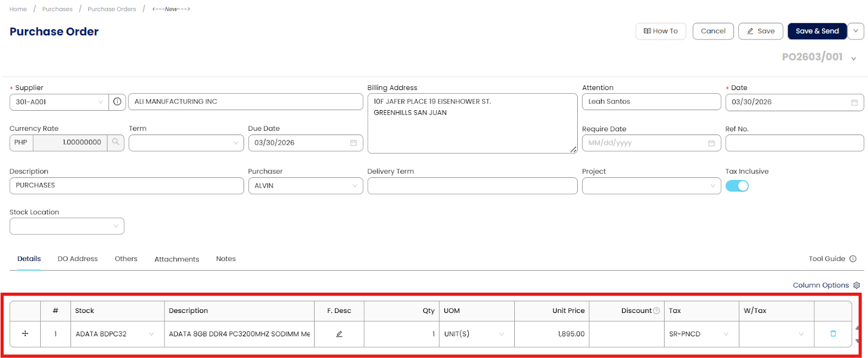Viewport: 868px width, 358px height.
Task: Go to Home breadcrumb link
Action: [18, 9]
